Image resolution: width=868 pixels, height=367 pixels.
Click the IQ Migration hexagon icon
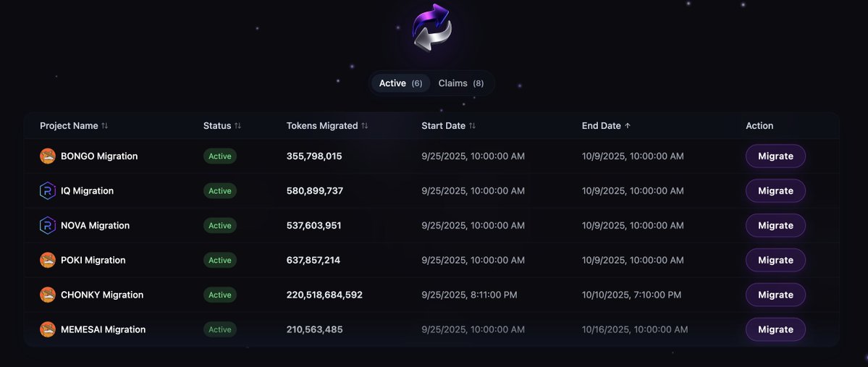tap(48, 190)
